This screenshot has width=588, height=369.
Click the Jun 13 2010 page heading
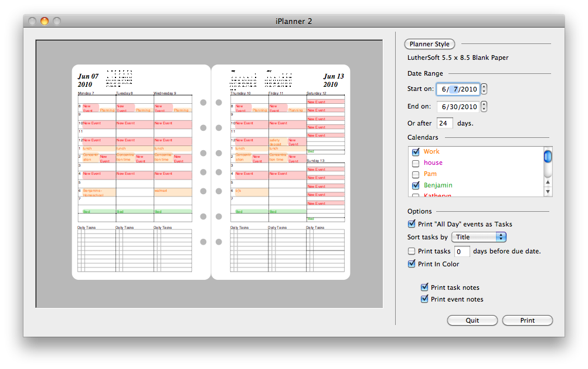(334, 80)
